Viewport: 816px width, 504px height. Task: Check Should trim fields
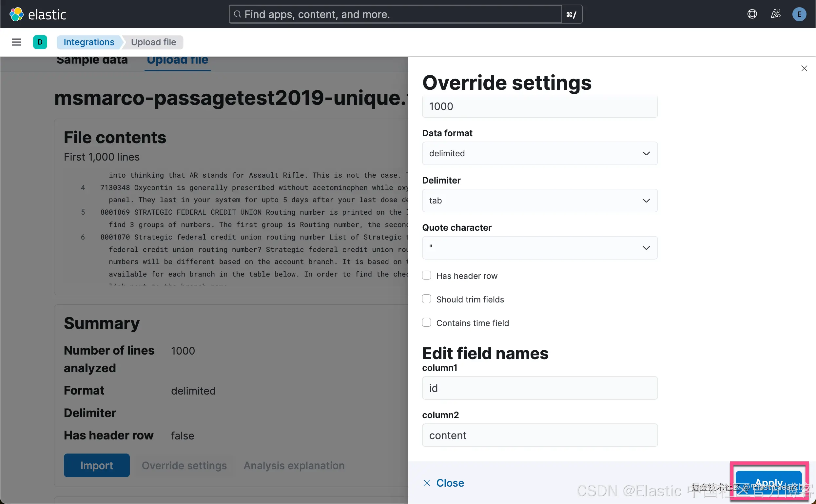[x=426, y=299]
